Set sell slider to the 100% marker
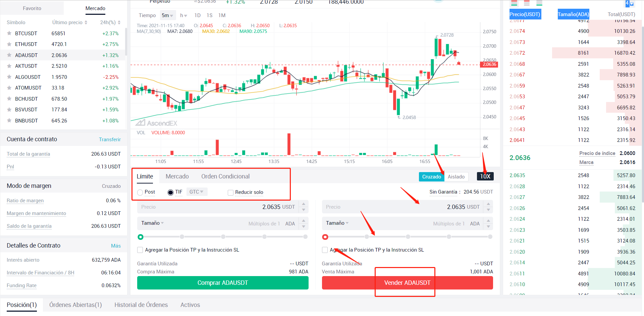Image resolution: width=644 pixels, height=316 pixels. 490,237
